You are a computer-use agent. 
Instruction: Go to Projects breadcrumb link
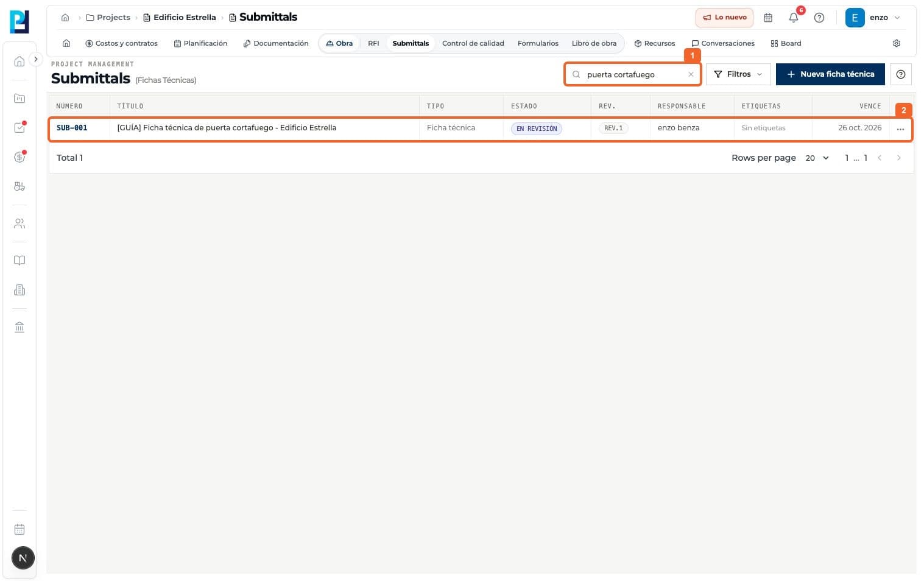coord(108,18)
